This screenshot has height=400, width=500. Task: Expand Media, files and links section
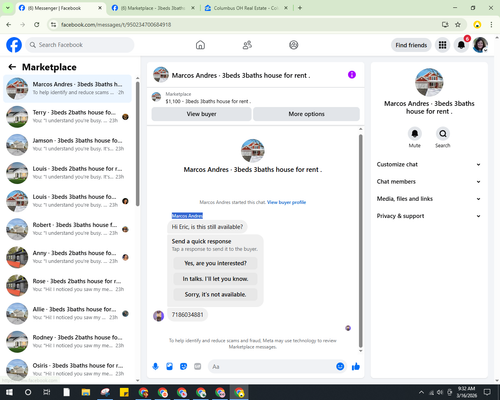pos(429,199)
